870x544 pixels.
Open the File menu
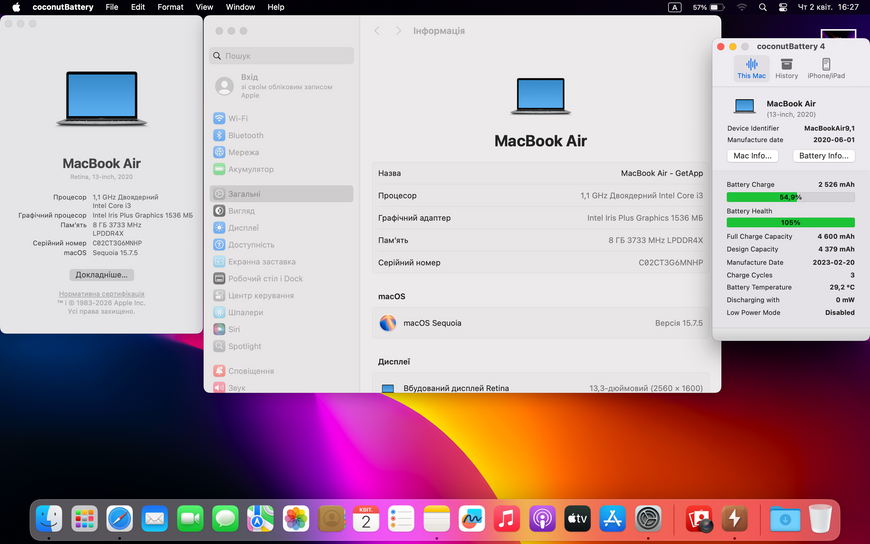coord(112,7)
